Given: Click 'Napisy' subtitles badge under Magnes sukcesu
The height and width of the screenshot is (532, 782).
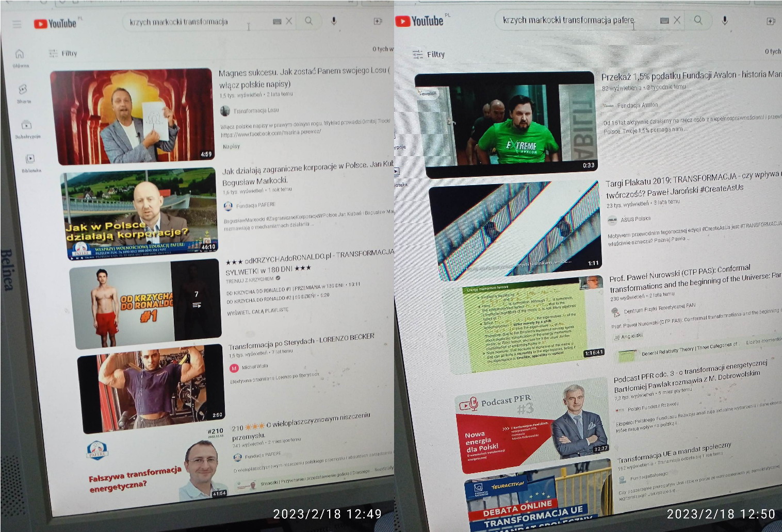Looking at the screenshot, I should [x=231, y=146].
